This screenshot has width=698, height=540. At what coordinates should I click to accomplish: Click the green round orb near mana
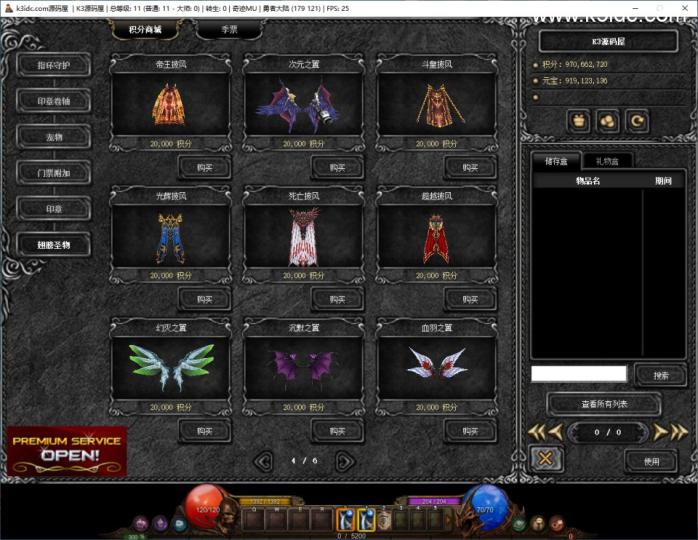[x=519, y=524]
